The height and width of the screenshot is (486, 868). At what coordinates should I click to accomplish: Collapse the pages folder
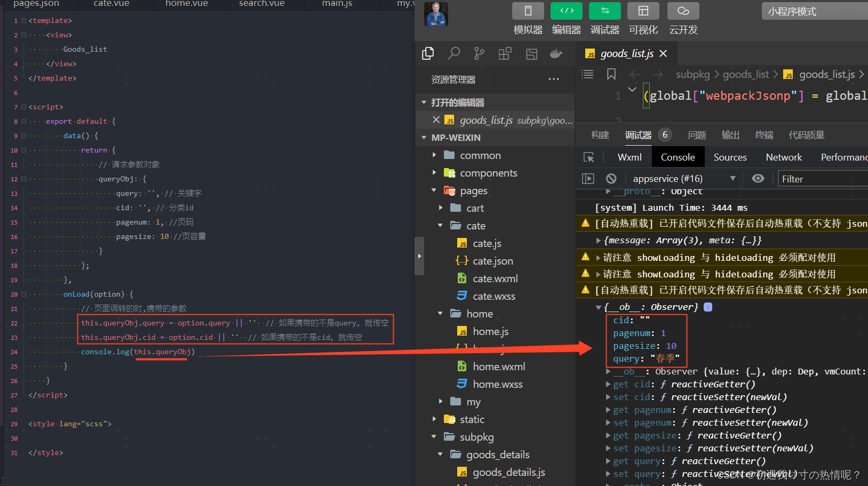[434, 190]
